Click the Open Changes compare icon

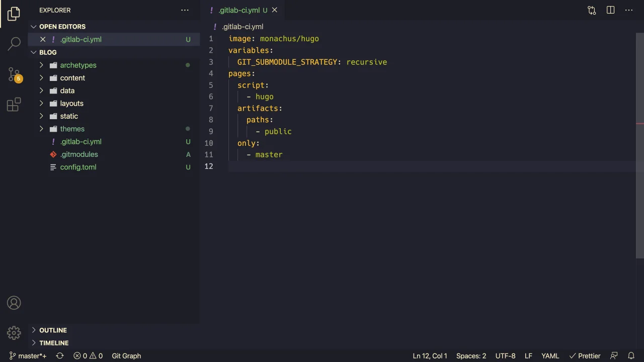[x=592, y=10]
